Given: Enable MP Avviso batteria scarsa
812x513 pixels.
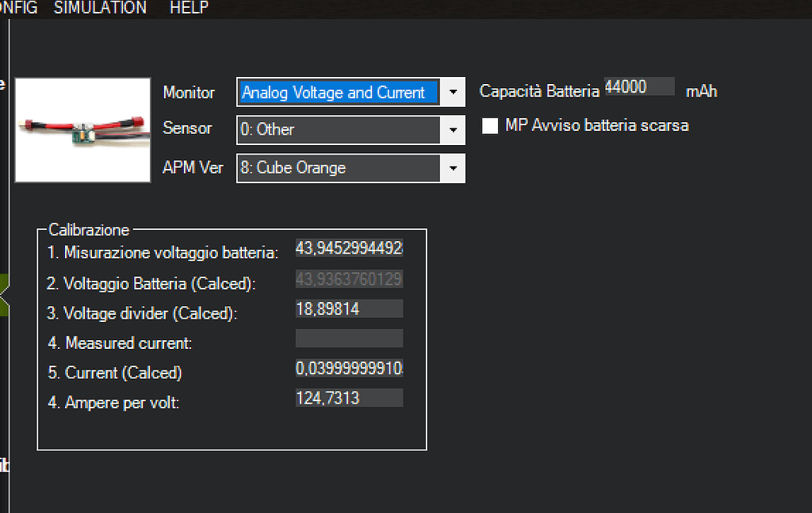Looking at the screenshot, I should click(x=489, y=125).
